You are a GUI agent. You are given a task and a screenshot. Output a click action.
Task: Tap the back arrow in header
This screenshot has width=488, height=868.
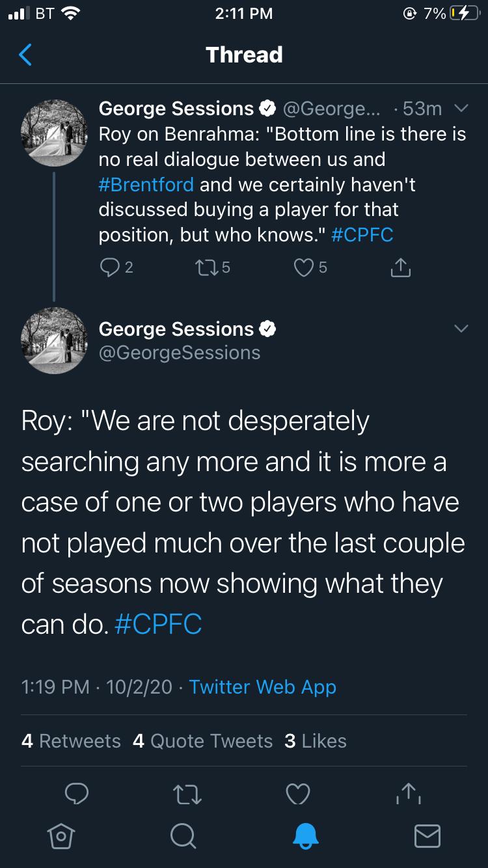click(25, 55)
